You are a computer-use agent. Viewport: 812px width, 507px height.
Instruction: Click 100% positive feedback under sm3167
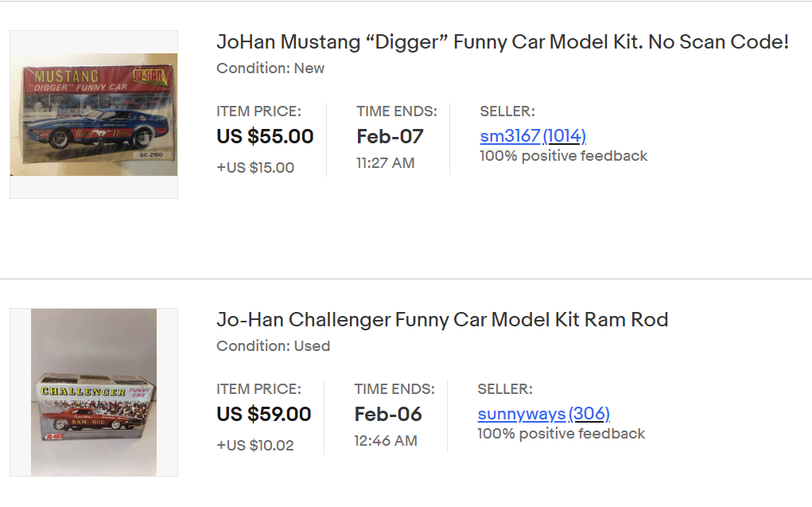[x=563, y=156]
